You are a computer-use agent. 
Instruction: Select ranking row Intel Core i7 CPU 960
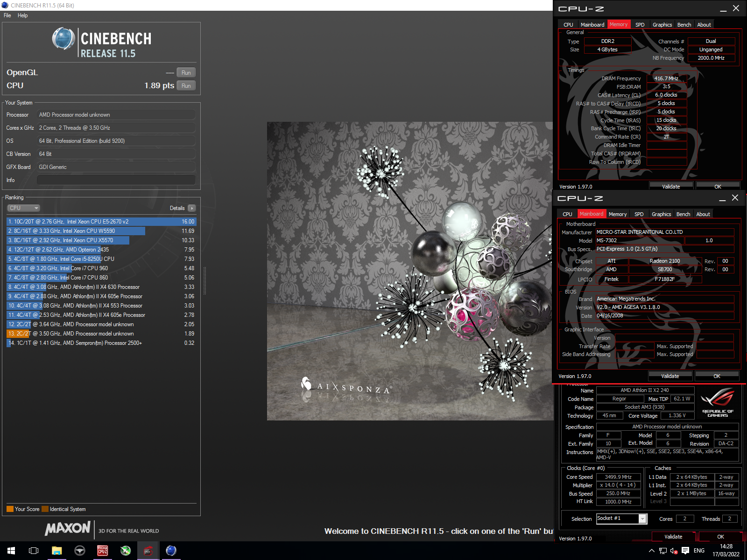[x=101, y=268]
